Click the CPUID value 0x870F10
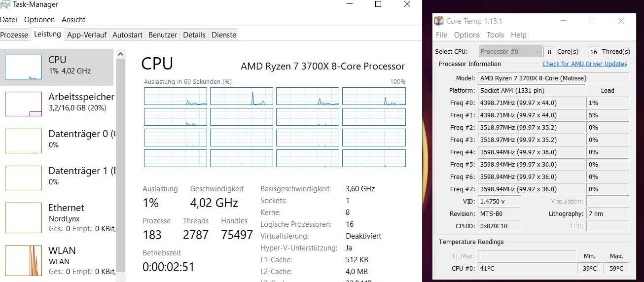Viewport: 644px width, 282px height. 499,226
